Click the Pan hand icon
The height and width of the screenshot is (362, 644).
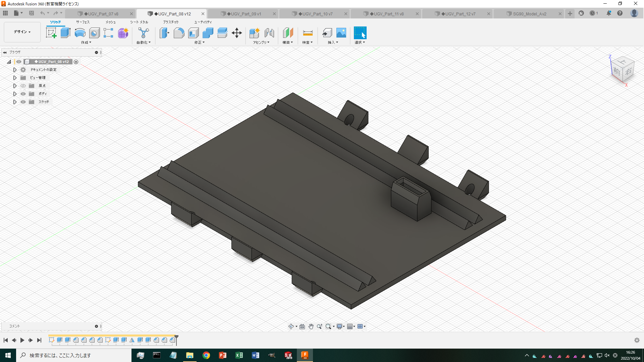click(x=311, y=326)
